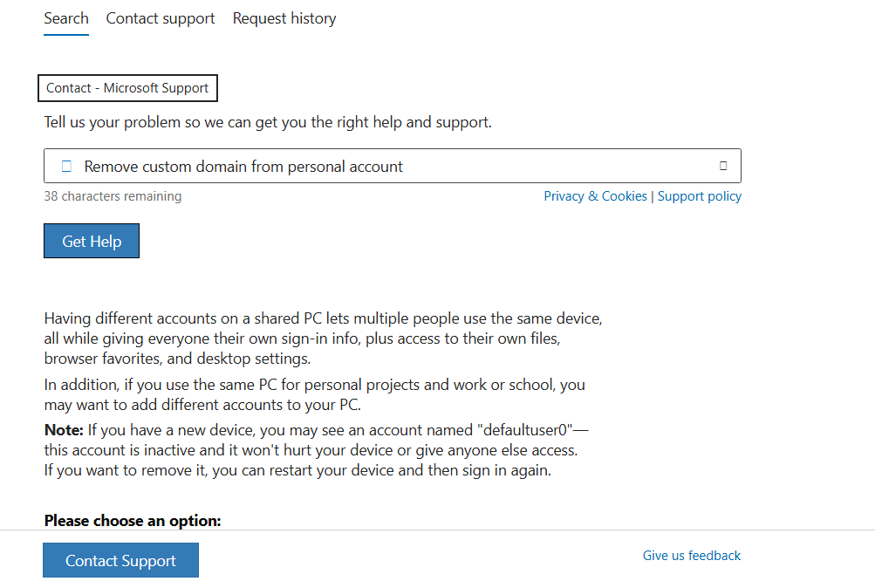
Task: Click the Contact Support button
Action: pyautogui.click(x=120, y=560)
